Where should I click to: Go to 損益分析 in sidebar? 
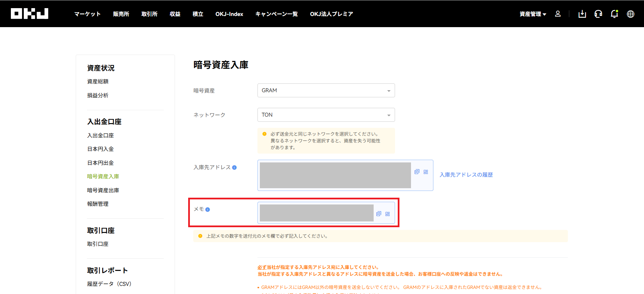tap(98, 95)
